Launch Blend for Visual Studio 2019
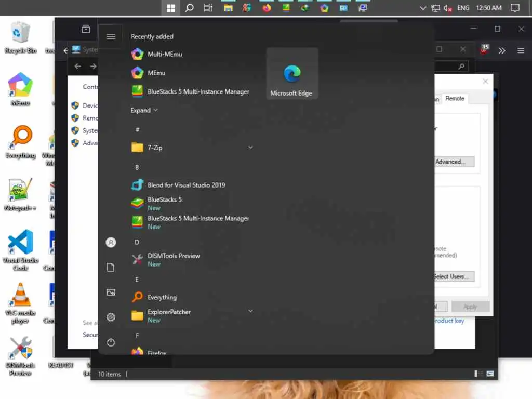532x399 pixels. [x=193, y=185]
